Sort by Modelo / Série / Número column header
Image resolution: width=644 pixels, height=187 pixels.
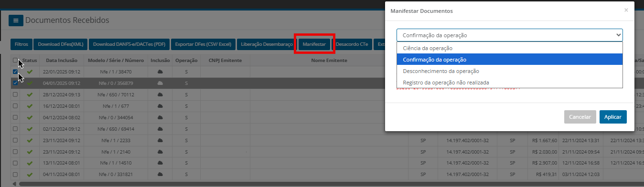pos(115,61)
